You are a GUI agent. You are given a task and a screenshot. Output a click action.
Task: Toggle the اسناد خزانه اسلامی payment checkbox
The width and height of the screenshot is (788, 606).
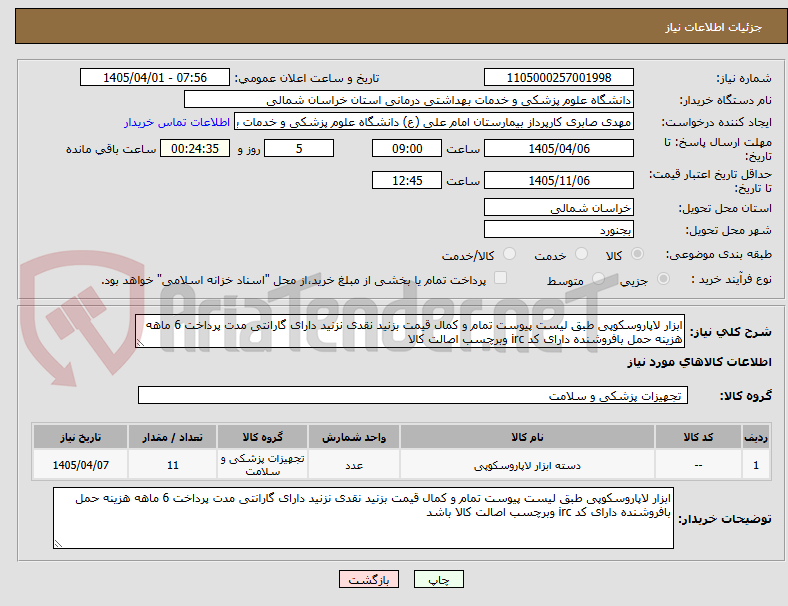click(501, 278)
